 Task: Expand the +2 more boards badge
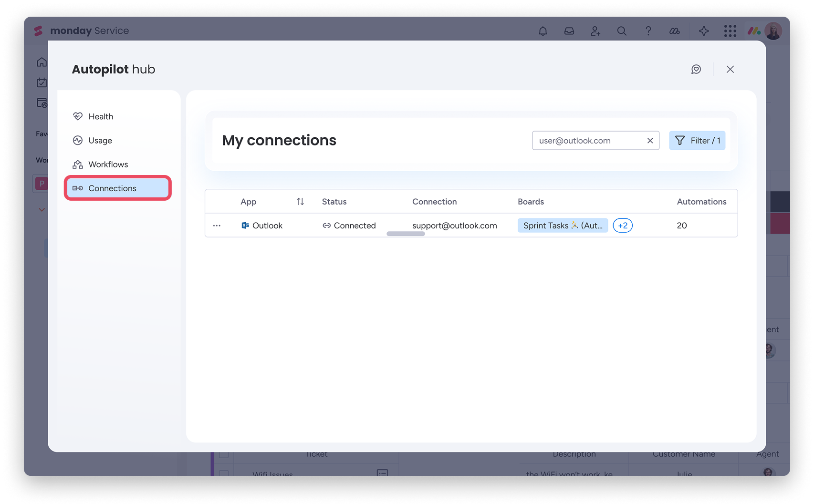(x=623, y=226)
